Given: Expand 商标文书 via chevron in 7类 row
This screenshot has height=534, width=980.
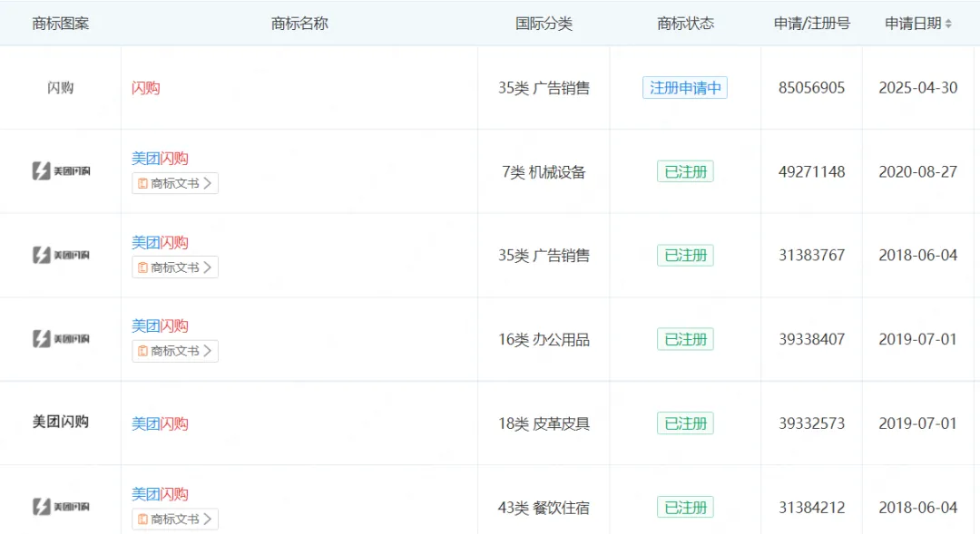Looking at the screenshot, I should coord(209,183).
